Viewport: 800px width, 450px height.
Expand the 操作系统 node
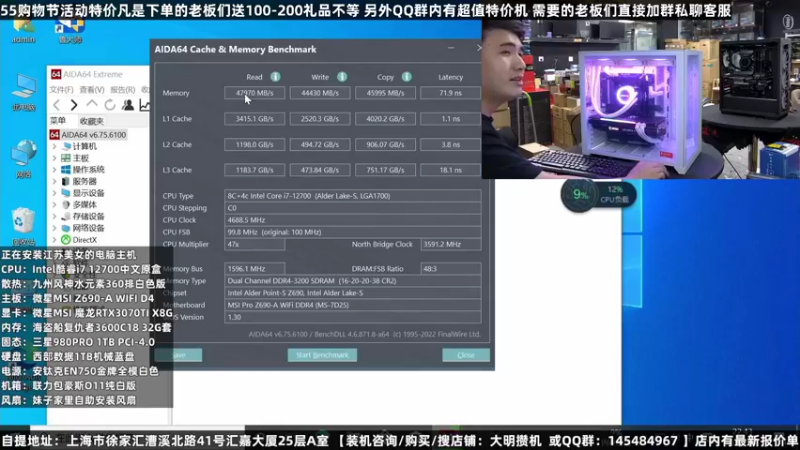(x=55, y=169)
